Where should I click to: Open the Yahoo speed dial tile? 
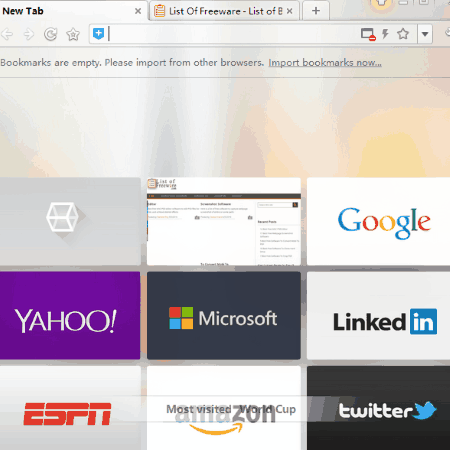tap(70, 315)
